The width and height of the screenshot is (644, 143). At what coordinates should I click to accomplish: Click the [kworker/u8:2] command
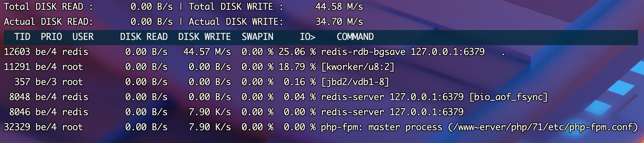coord(358,67)
